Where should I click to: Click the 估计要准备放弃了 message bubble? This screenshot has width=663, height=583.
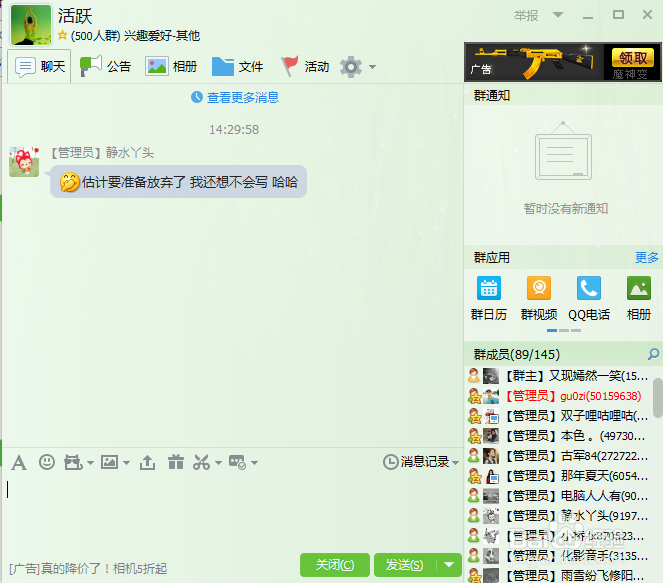[178, 182]
